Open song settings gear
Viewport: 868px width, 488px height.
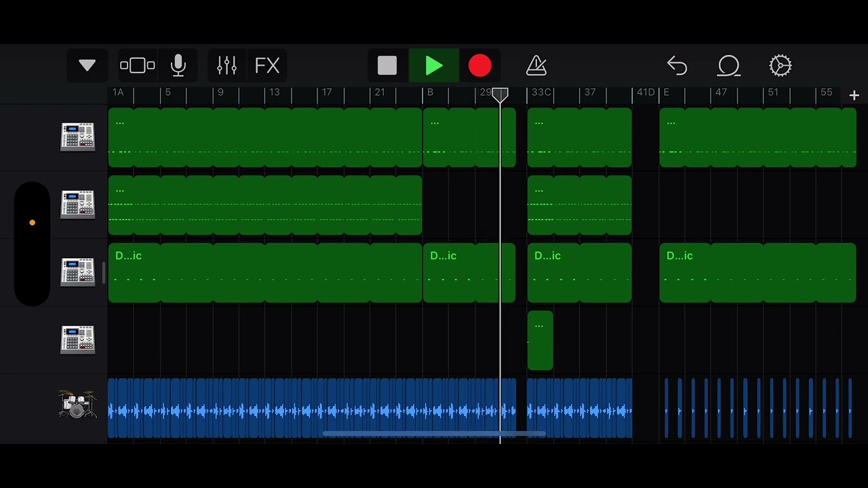pos(781,66)
